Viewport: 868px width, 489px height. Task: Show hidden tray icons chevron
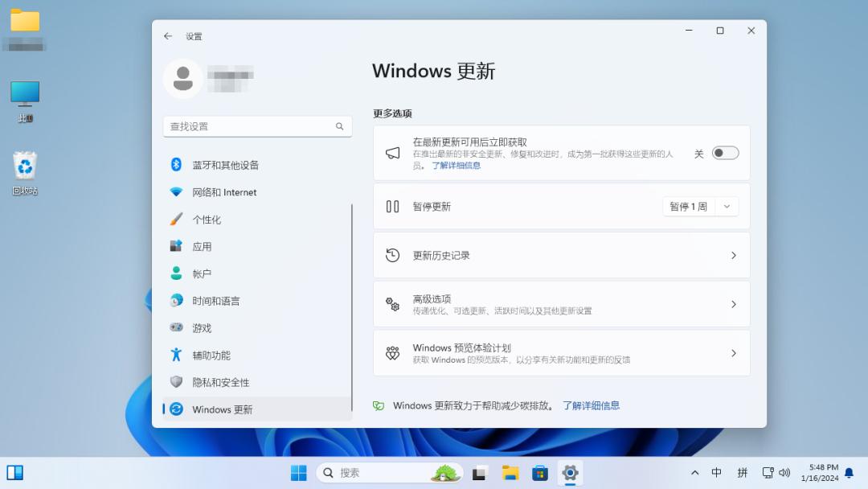694,472
